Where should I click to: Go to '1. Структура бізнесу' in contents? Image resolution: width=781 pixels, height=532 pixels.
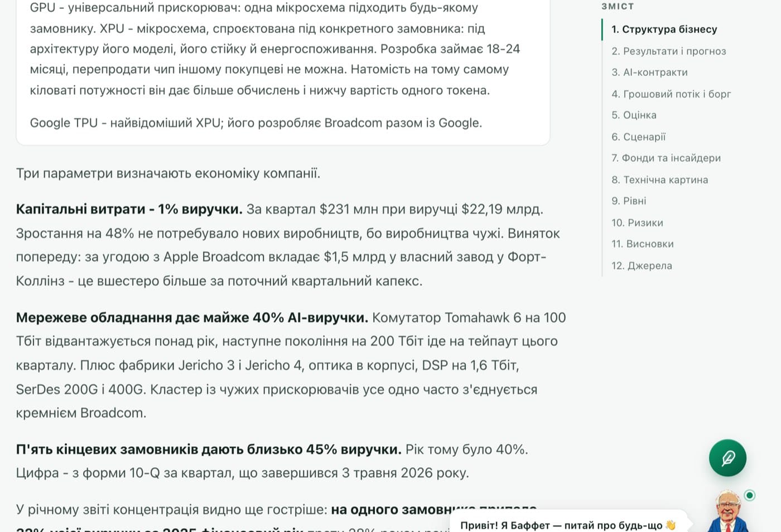point(664,30)
